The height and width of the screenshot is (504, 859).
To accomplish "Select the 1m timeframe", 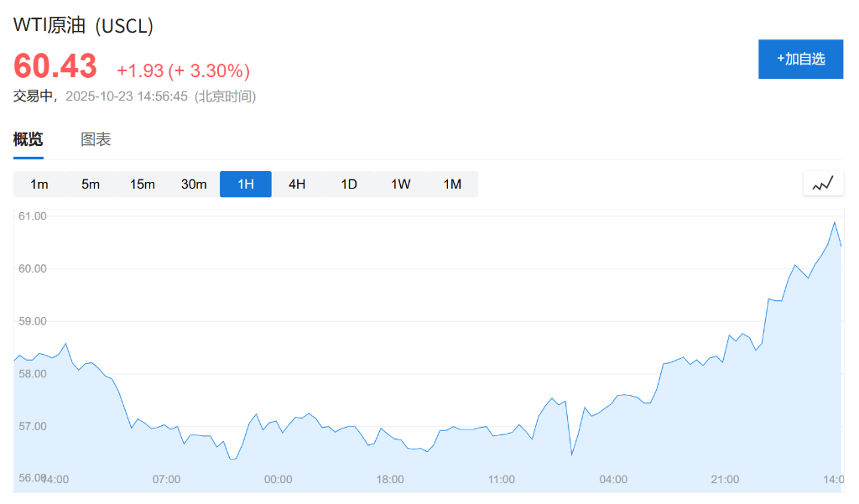I will click(x=39, y=184).
